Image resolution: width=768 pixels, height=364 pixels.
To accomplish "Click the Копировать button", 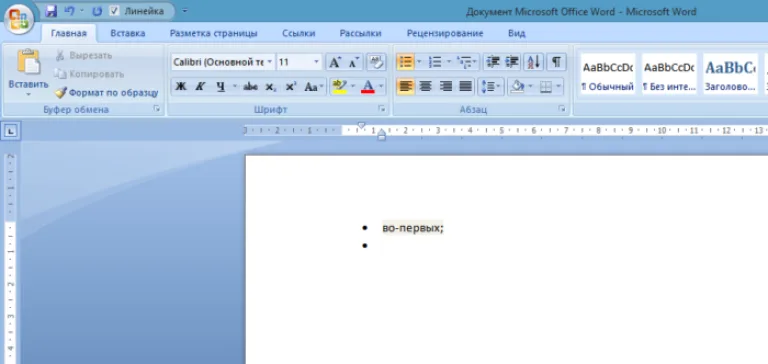I will [89, 74].
